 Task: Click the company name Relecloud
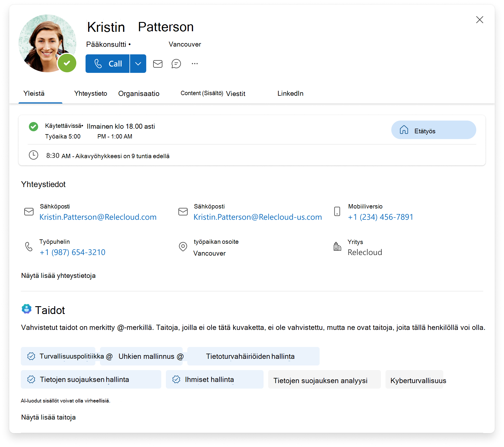[365, 252]
